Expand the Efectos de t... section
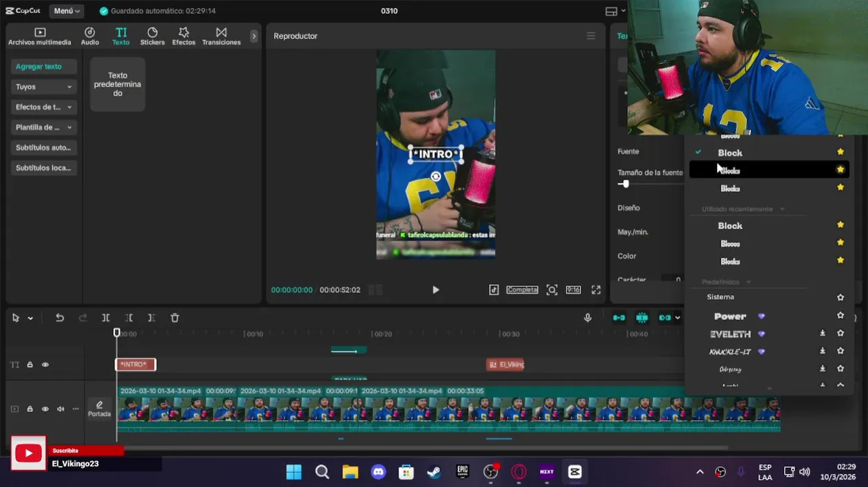The height and width of the screenshot is (487, 868). [x=44, y=107]
